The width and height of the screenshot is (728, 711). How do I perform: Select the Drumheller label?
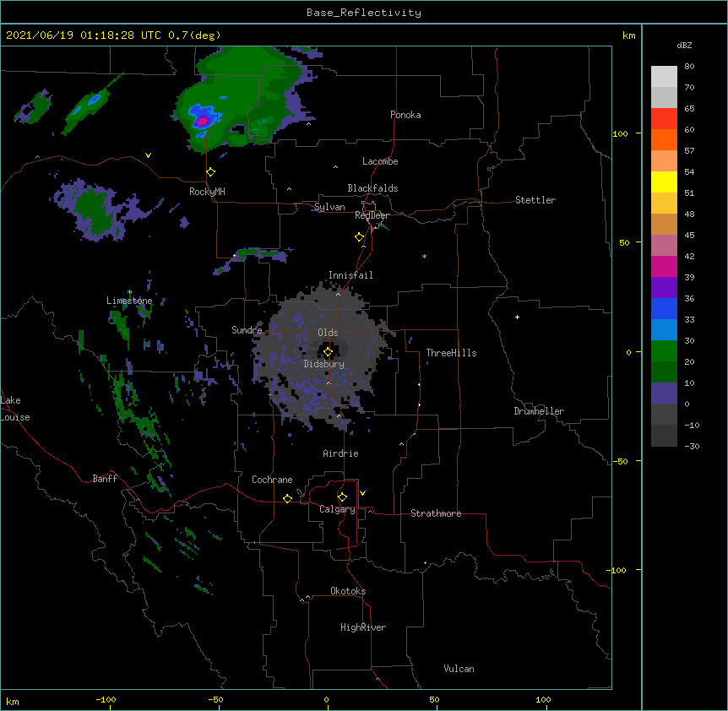point(539,411)
